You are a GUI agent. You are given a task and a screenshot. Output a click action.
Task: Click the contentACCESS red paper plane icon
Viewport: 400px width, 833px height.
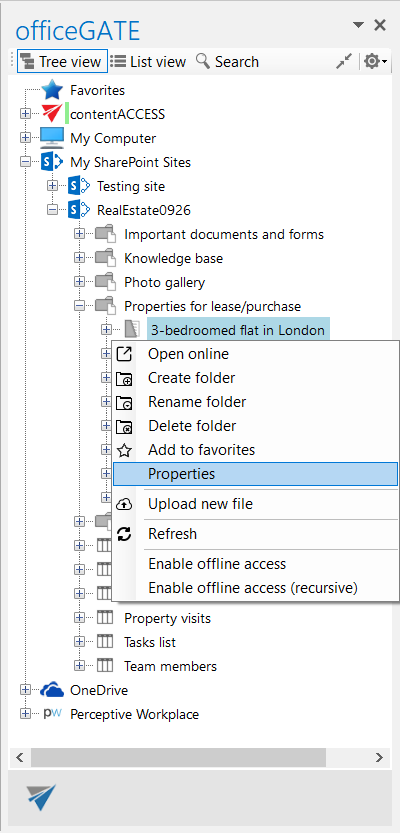click(52, 114)
